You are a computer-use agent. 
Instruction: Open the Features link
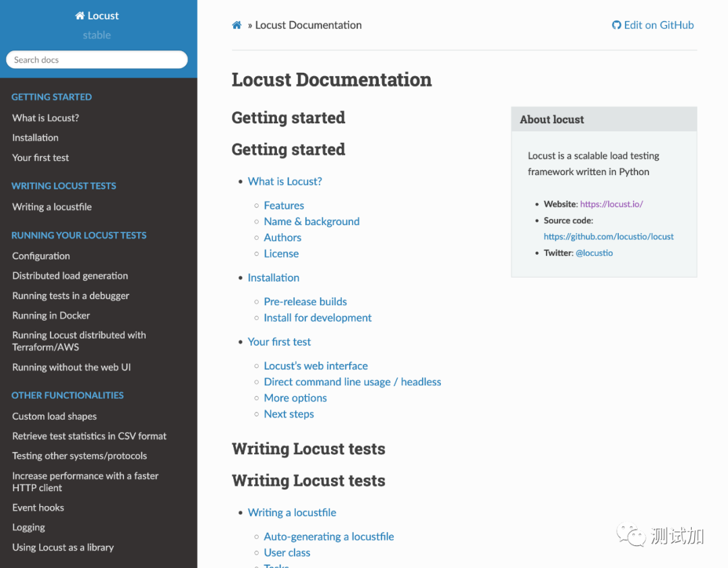[284, 206]
